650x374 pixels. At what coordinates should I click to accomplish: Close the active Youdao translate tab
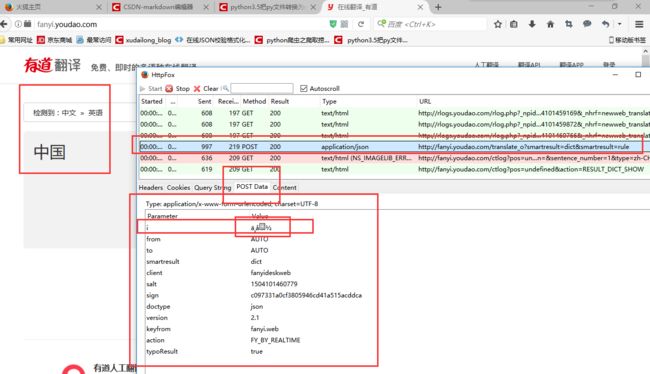(x=420, y=7)
